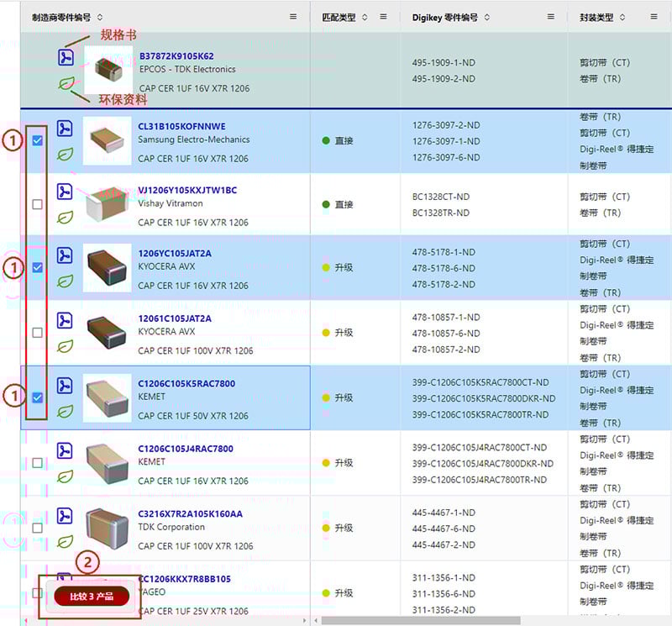Open datasheet icon for KYOCERA 1206YC105JAT2A
The image size is (672, 626).
[65, 256]
